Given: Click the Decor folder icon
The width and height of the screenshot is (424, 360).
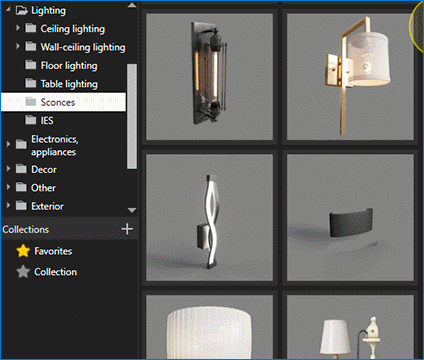Looking at the screenshot, I should tap(21, 169).
